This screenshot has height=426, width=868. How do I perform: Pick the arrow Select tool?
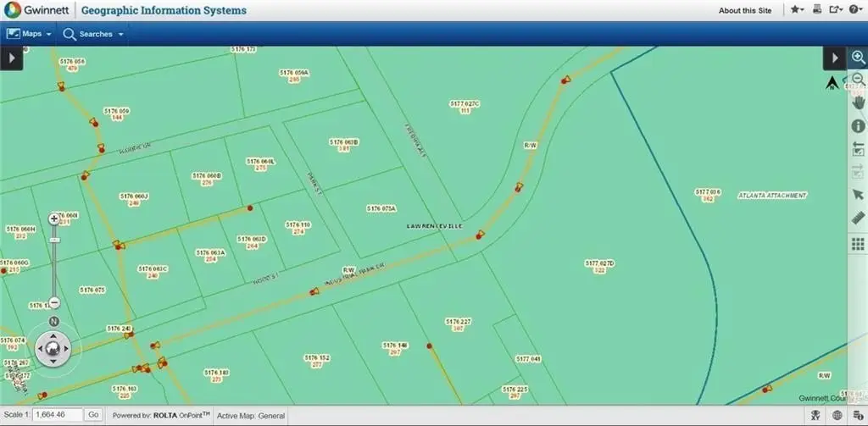point(858,196)
